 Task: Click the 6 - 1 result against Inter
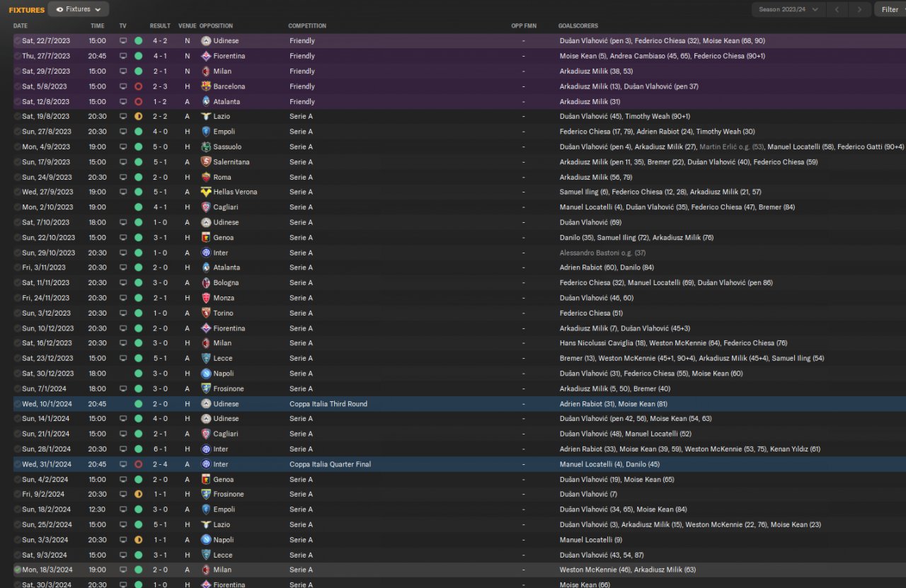[x=160, y=449]
